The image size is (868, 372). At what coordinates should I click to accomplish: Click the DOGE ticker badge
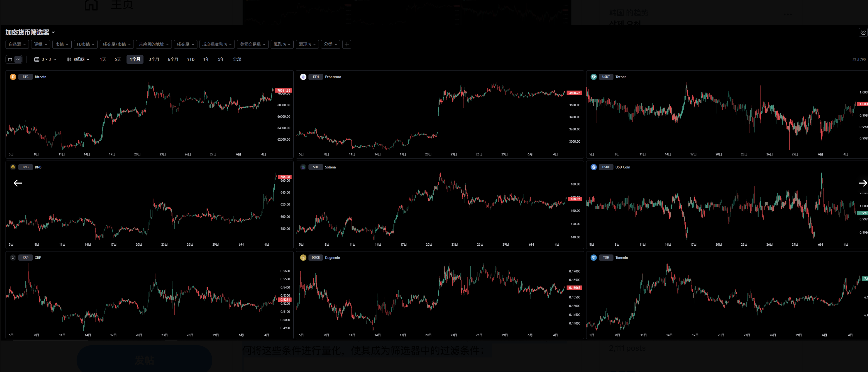pyautogui.click(x=316, y=258)
